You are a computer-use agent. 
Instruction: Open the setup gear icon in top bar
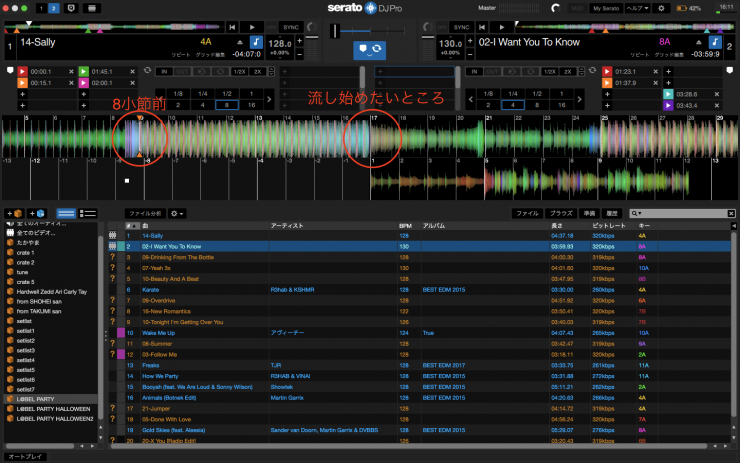661,8
